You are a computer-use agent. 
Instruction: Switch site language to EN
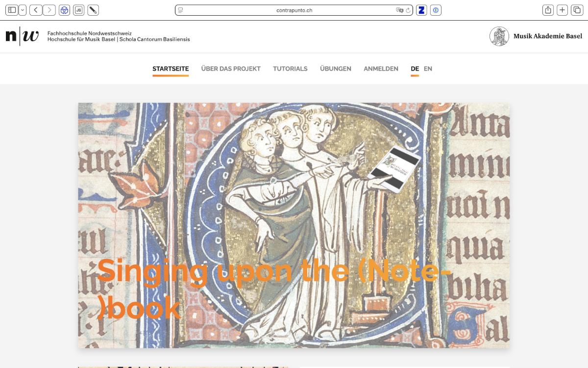pos(428,69)
